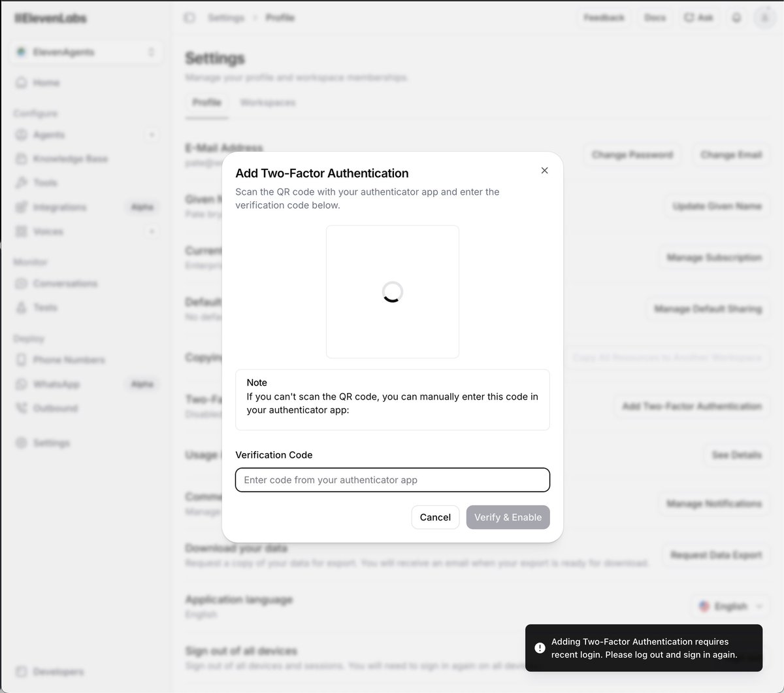This screenshot has width=784, height=693.
Task: Click Manage Notifications button
Action: [714, 503]
